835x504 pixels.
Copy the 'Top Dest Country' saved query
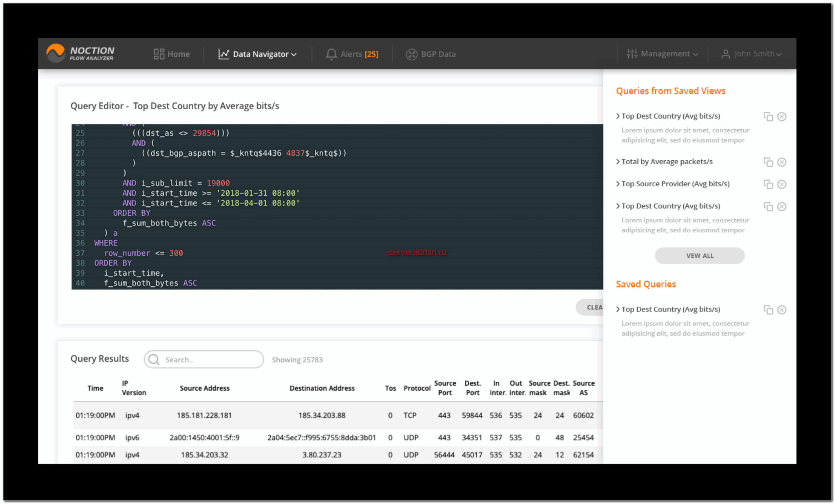(x=768, y=310)
